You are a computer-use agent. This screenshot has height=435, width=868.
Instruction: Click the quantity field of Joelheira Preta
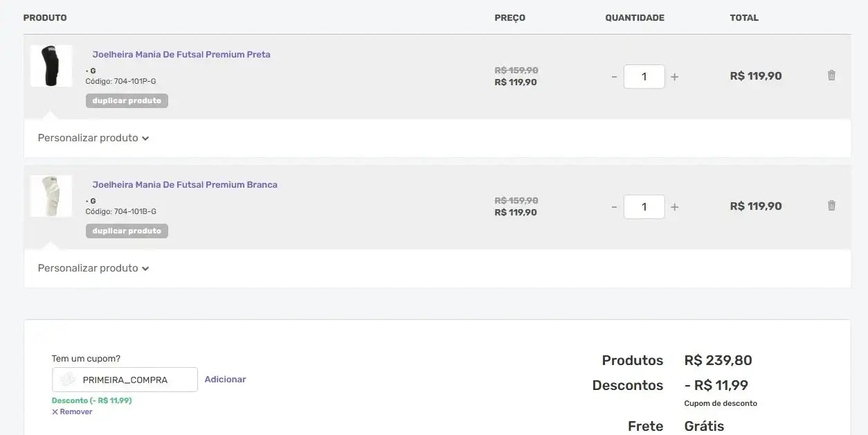click(644, 77)
